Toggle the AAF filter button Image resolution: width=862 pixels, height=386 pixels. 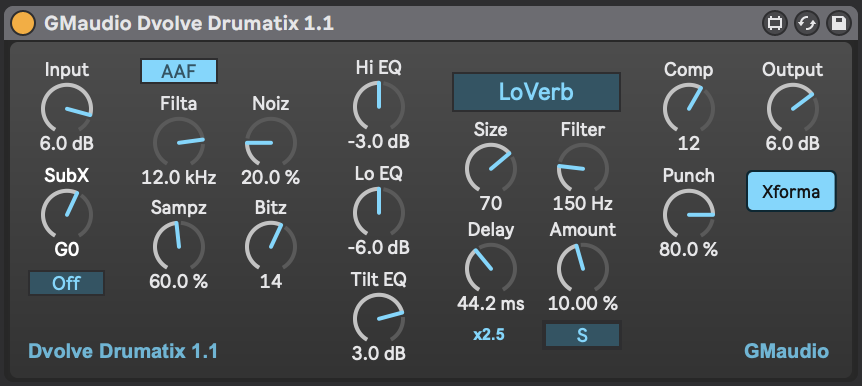point(179,71)
